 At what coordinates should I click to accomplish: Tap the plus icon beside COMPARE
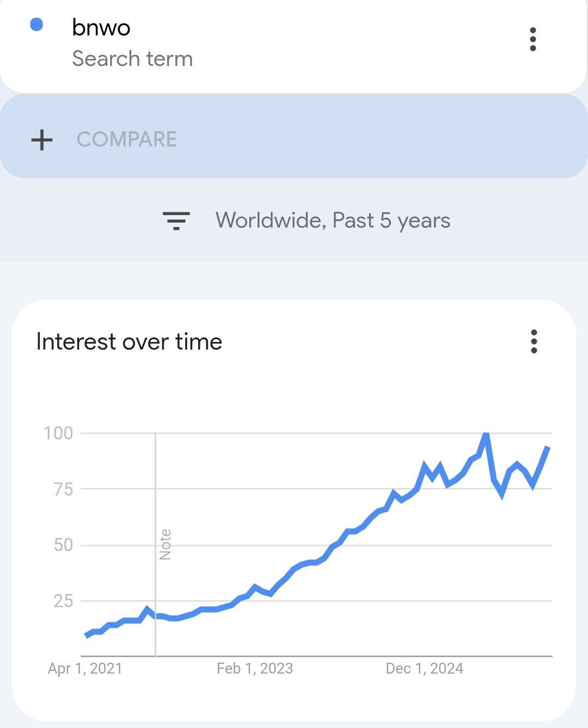pyautogui.click(x=42, y=140)
